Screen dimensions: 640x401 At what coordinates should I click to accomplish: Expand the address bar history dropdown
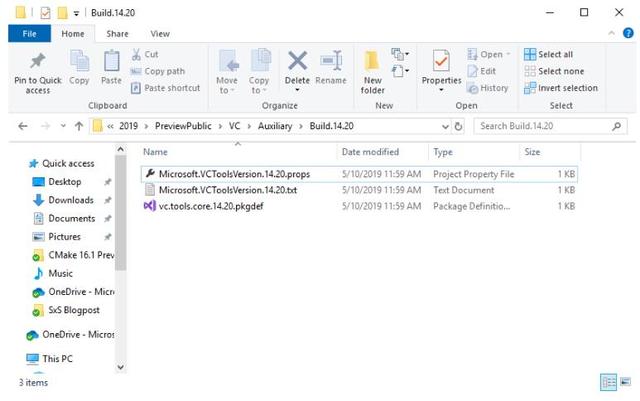point(445,127)
